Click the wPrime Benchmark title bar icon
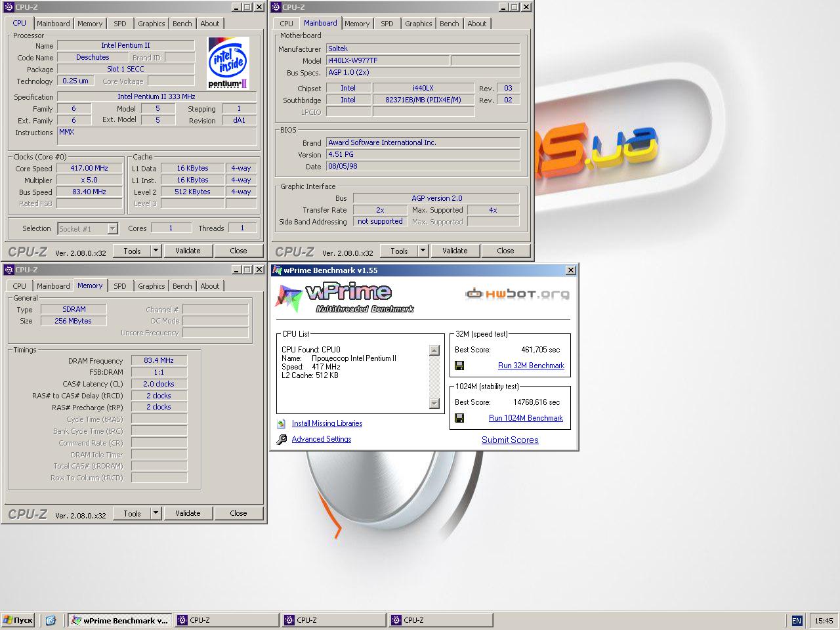840x630 pixels. pyautogui.click(x=277, y=270)
